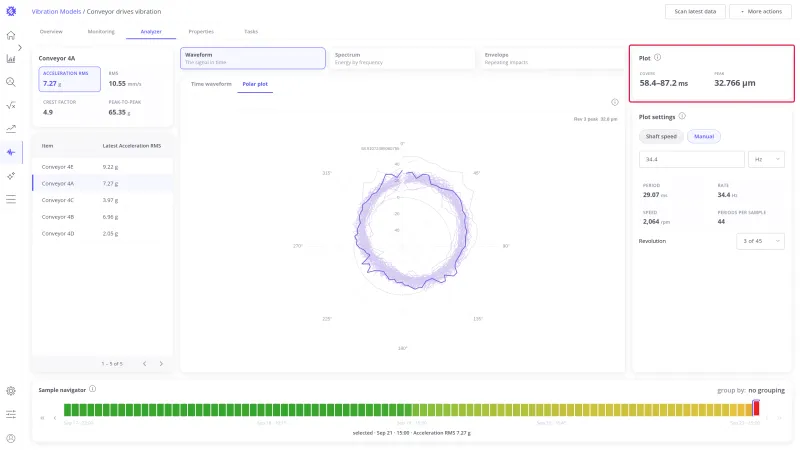Open the square-root formula icon in sidebar
800x450 pixels.
pos(11,106)
